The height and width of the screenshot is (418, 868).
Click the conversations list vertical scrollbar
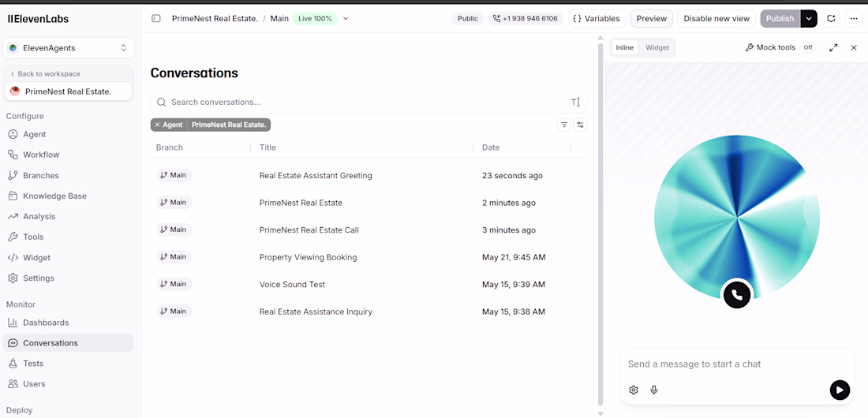600,224
